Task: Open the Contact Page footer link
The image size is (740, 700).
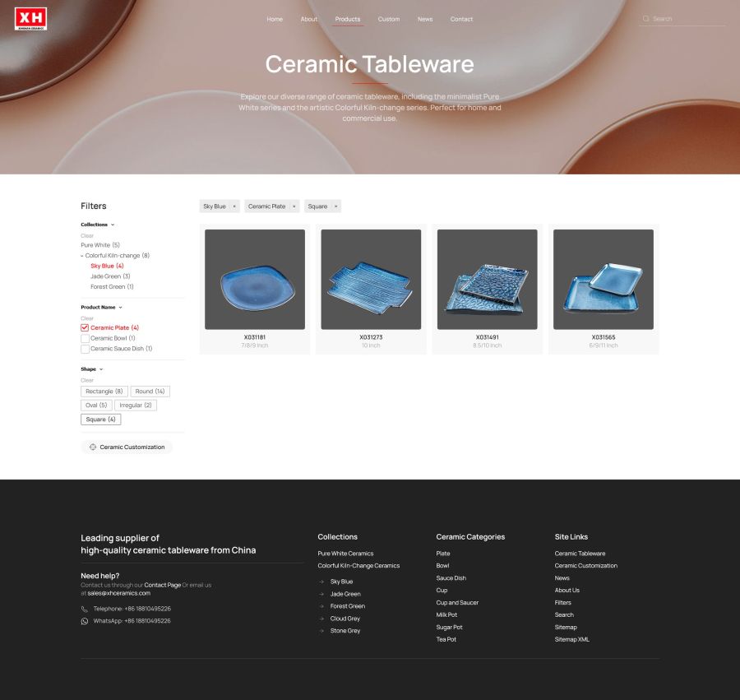Action: 162,585
